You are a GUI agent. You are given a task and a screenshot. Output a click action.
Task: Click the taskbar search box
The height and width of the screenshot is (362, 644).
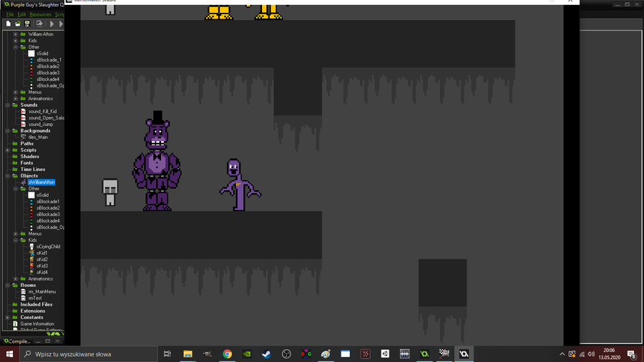coord(88,354)
